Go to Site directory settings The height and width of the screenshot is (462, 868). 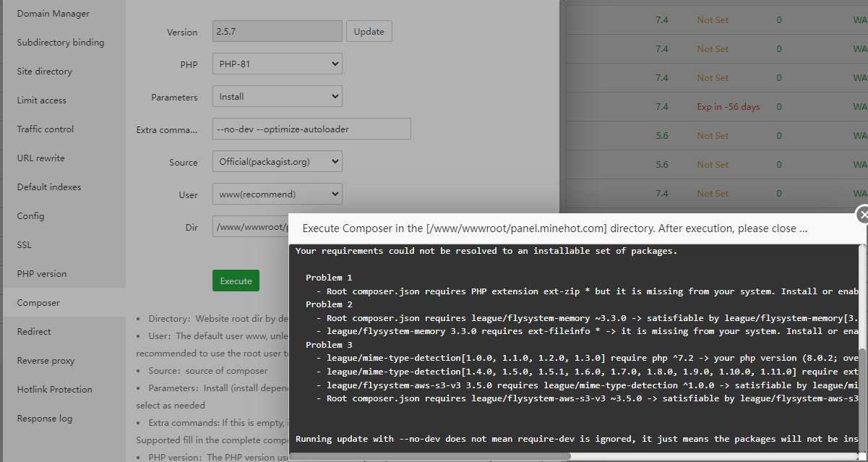[x=45, y=72]
